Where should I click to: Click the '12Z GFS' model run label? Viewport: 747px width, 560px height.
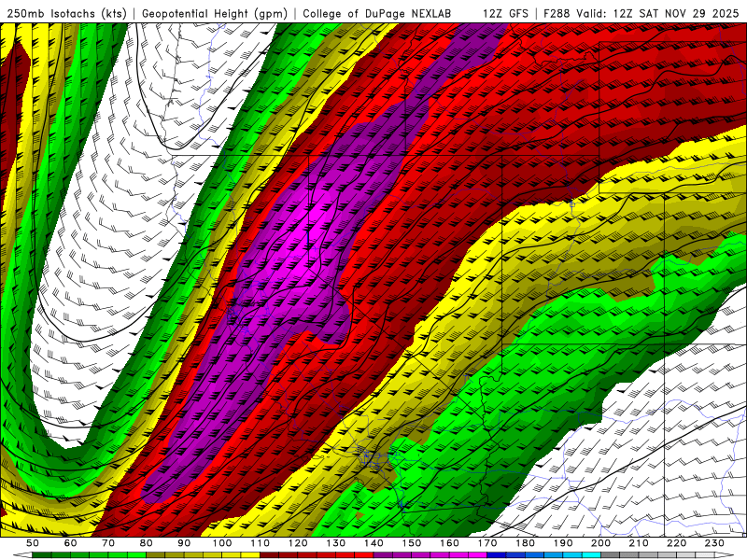pyautogui.click(x=505, y=13)
